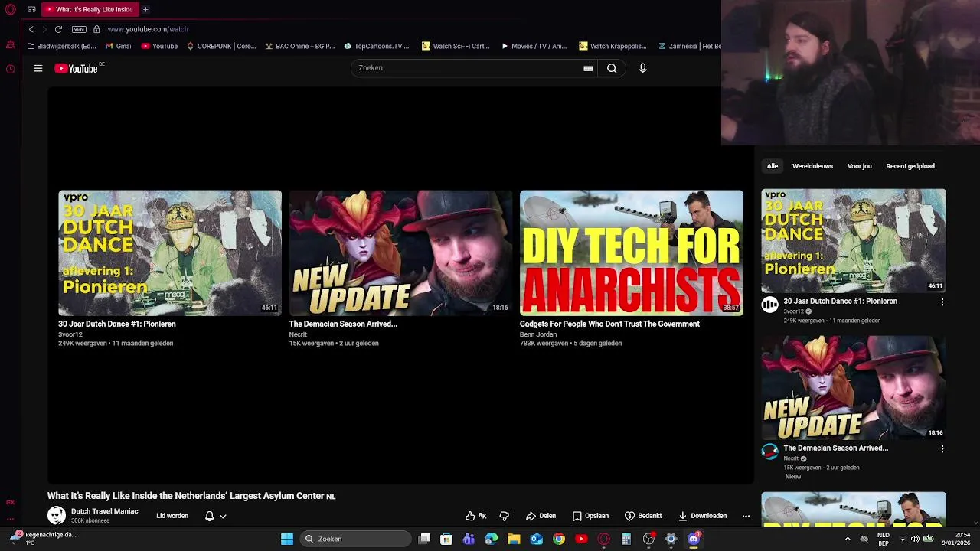Open more options for 30 Jaar Dutch Dance
The image size is (980, 551).
point(942,302)
